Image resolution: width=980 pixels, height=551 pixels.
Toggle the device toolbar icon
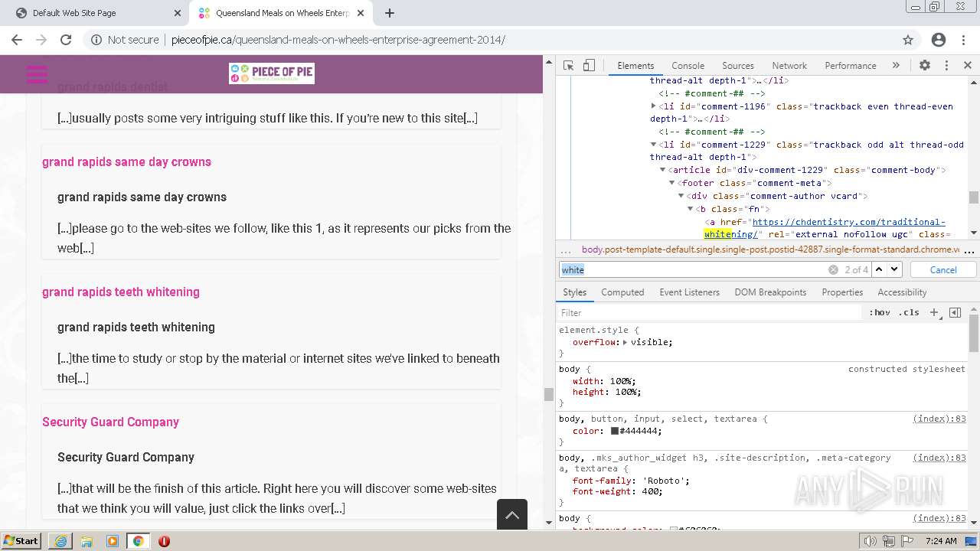589,65
